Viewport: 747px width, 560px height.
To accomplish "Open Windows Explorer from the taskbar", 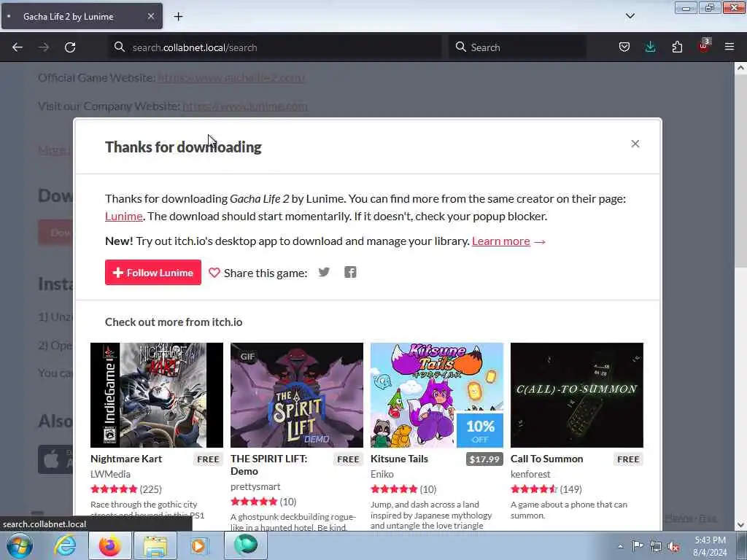I will coord(155,545).
